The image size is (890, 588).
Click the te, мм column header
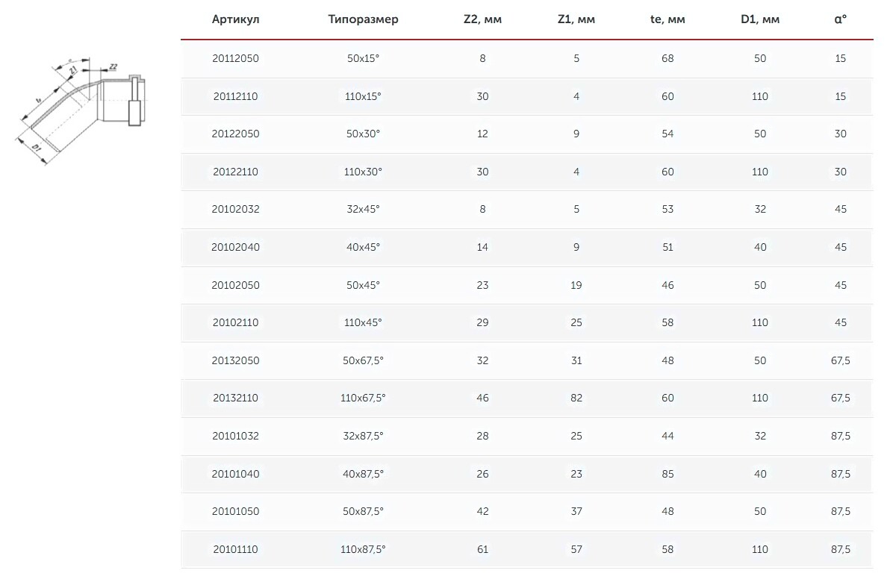coord(667,19)
